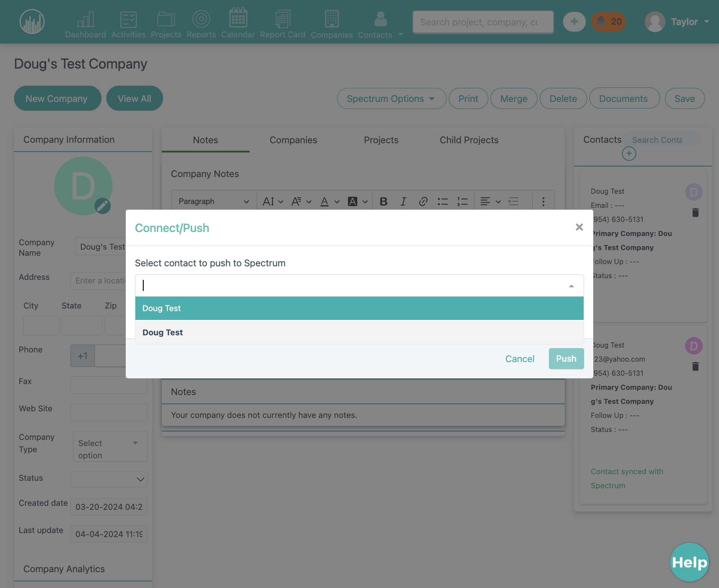The image size is (719, 588).
Task: Insert a link in notes editor
Action: click(x=423, y=201)
